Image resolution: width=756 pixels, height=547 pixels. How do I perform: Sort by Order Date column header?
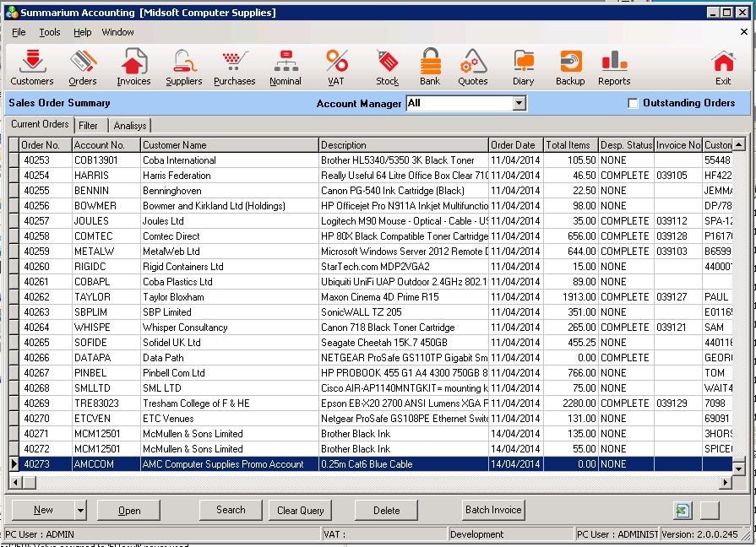pos(516,144)
